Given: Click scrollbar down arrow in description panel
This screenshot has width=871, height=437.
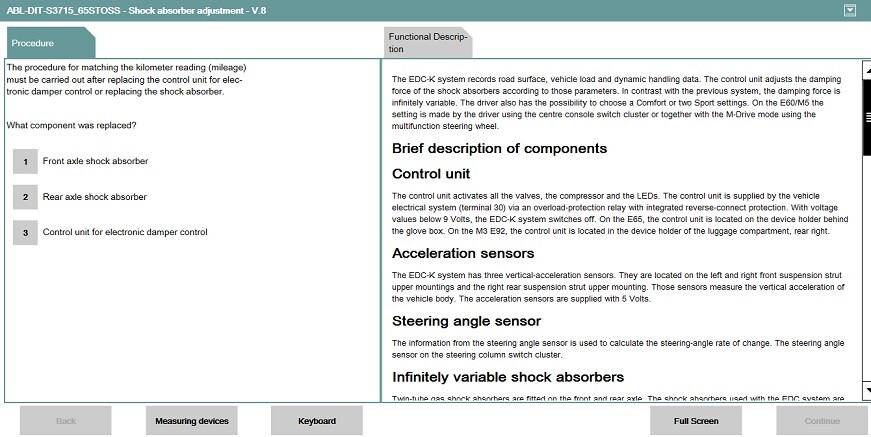Looking at the screenshot, I should 867,390.
